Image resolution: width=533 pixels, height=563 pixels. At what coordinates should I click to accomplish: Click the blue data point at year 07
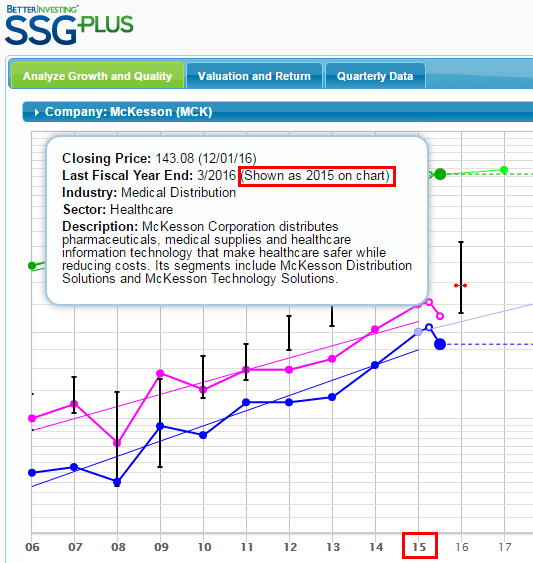[74, 467]
